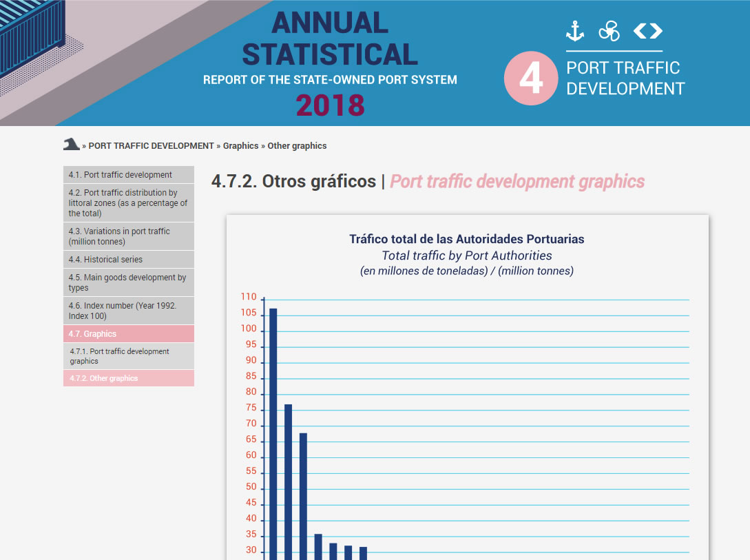The width and height of the screenshot is (750, 560).
Task: Select 4.5. Main goods development by types
Action: tap(128, 282)
